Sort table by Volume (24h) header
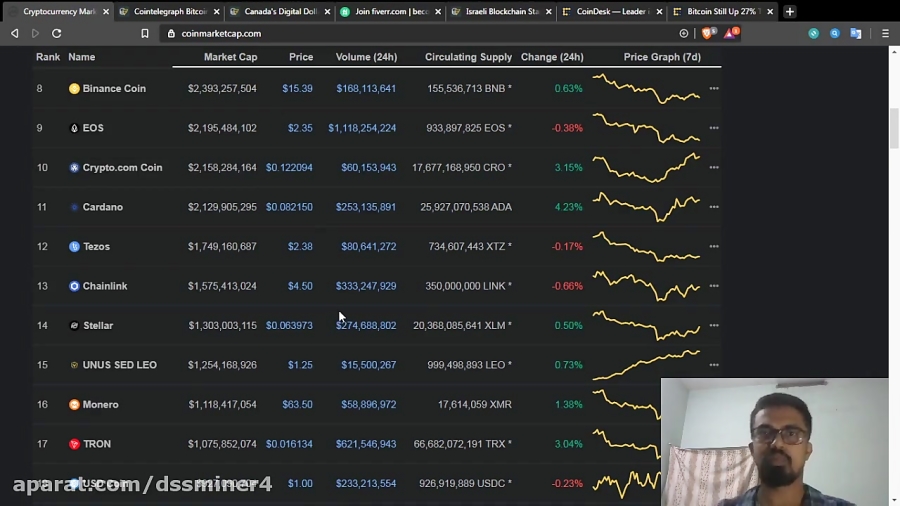Viewport: 900px width, 506px height. (x=366, y=57)
